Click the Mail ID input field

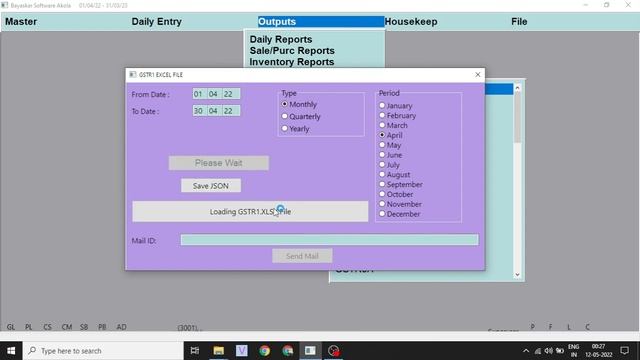329,240
